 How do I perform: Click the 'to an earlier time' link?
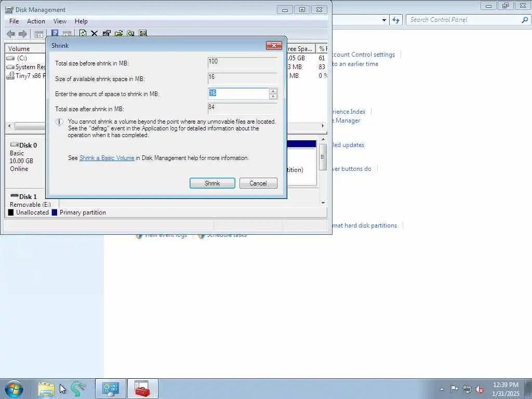(355, 64)
